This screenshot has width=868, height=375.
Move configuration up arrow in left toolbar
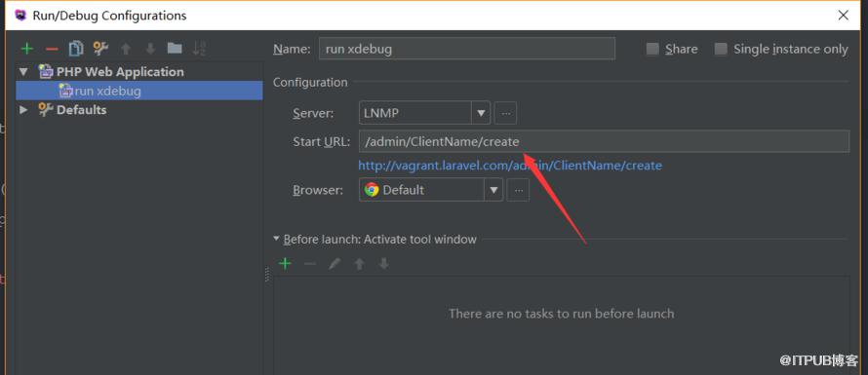126,49
